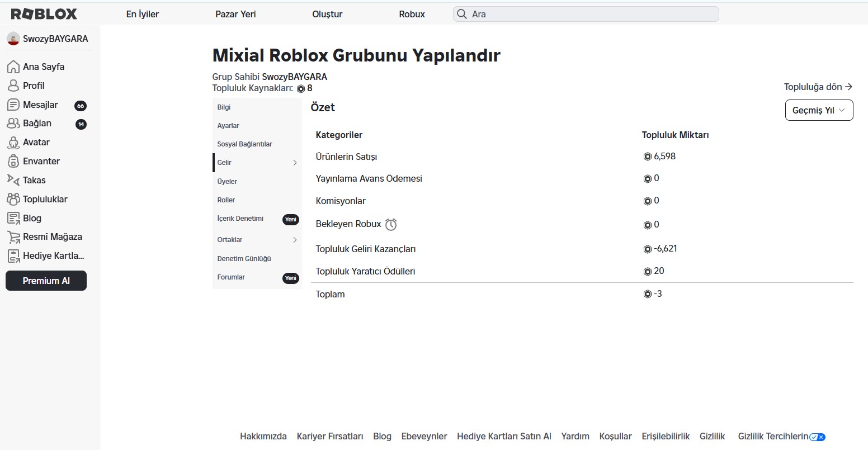Open the Yardım footer link
This screenshot has height=450, width=868.
[x=575, y=437]
